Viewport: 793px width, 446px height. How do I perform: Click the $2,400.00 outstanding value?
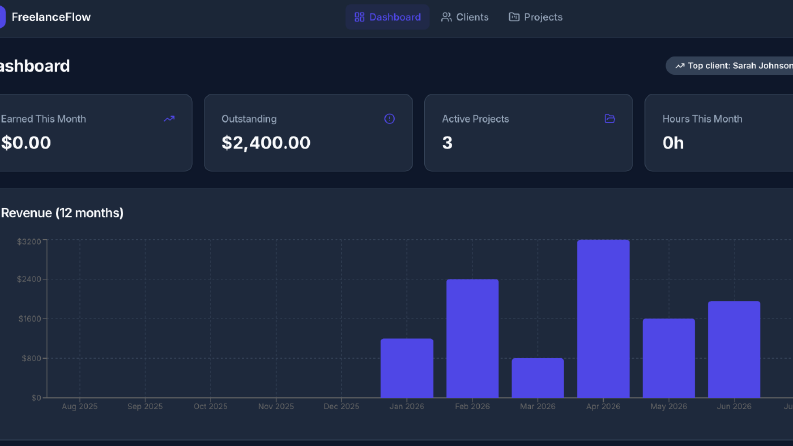tap(266, 143)
